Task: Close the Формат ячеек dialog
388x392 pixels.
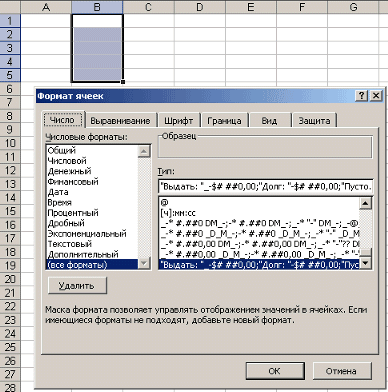Action: [376, 96]
